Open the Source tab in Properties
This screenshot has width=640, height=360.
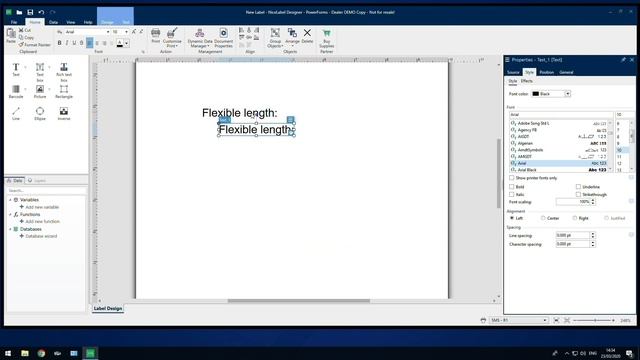(x=513, y=72)
